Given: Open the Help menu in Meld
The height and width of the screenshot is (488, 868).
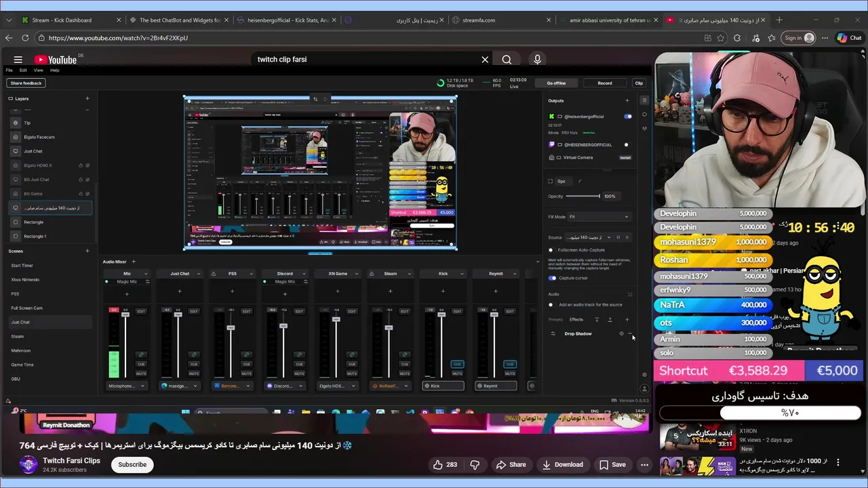Looking at the screenshot, I should click(55, 70).
